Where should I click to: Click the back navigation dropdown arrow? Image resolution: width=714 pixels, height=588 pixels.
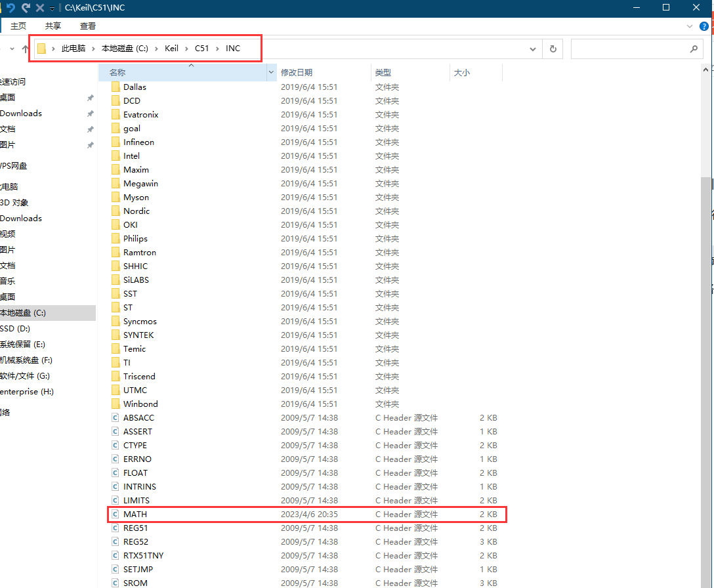[12, 49]
